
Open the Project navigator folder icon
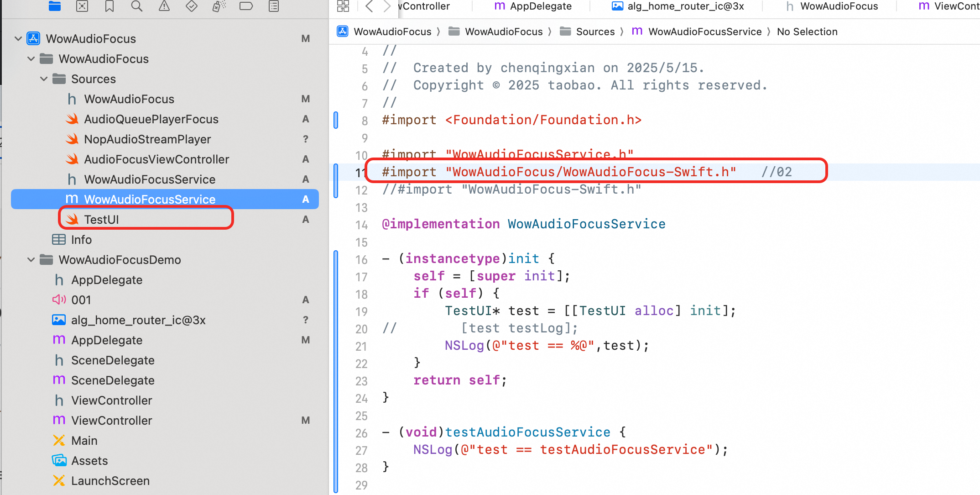pyautogui.click(x=55, y=6)
